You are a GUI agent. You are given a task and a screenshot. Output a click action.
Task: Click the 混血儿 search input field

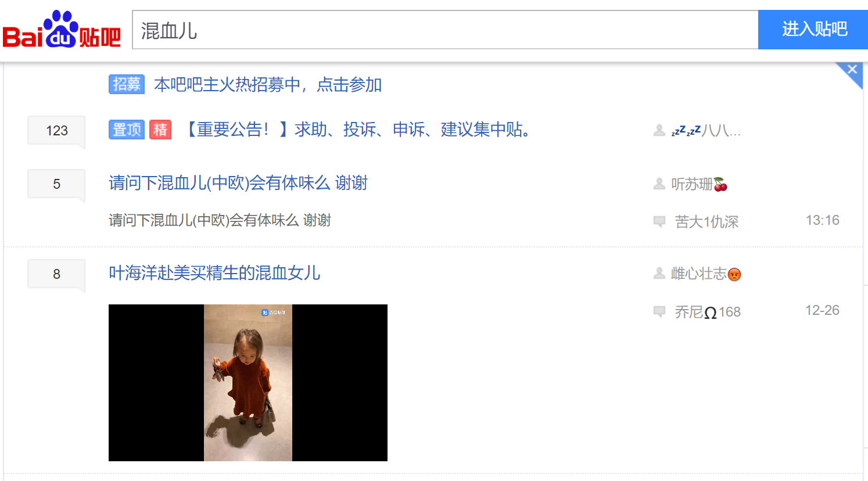click(x=445, y=30)
